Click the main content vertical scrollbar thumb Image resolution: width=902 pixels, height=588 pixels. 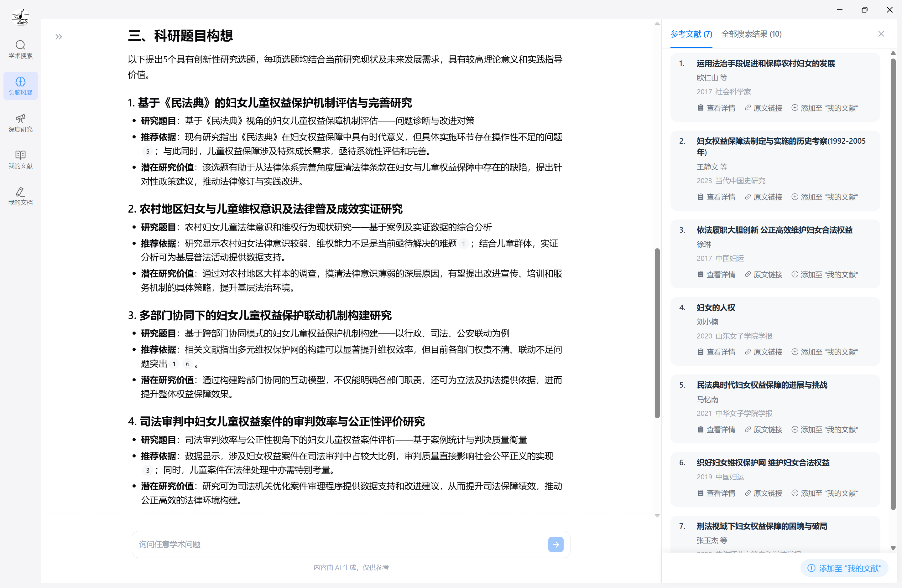click(x=657, y=333)
